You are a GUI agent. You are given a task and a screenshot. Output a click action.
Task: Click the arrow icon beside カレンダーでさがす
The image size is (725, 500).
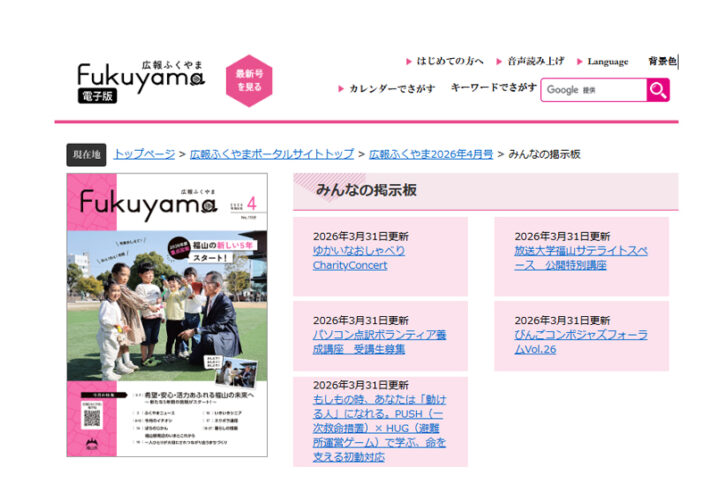tap(341, 89)
